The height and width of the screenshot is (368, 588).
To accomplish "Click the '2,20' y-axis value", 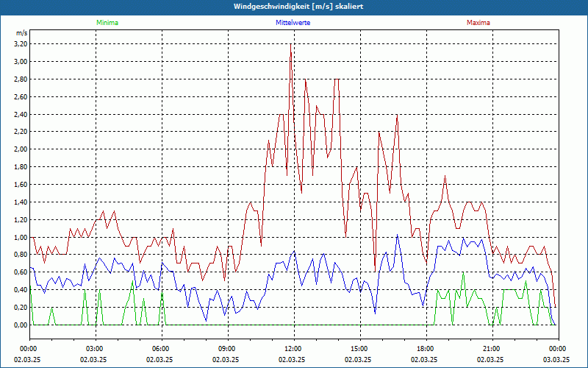I will tap(21, 132).
